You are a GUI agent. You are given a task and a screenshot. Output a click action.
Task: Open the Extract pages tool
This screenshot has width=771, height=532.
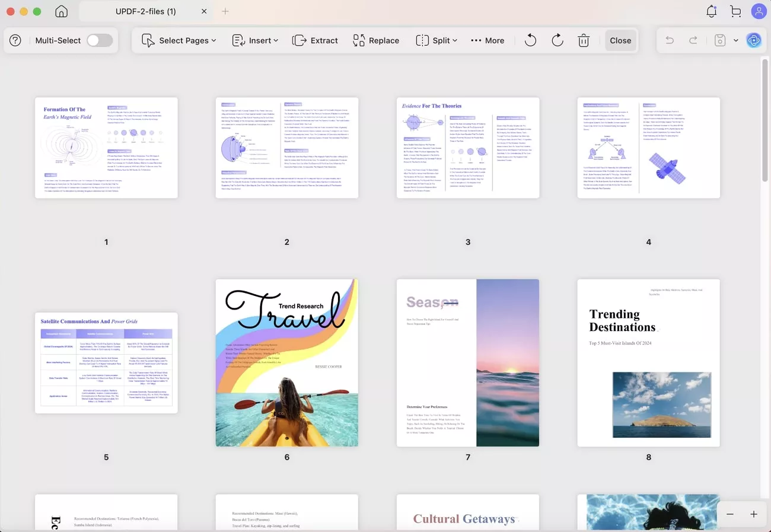[315, 40]
